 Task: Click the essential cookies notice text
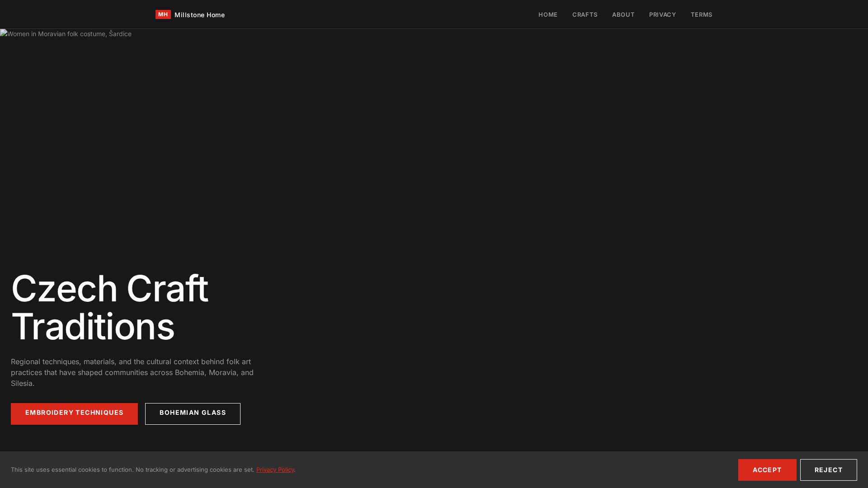pos(153,470)
